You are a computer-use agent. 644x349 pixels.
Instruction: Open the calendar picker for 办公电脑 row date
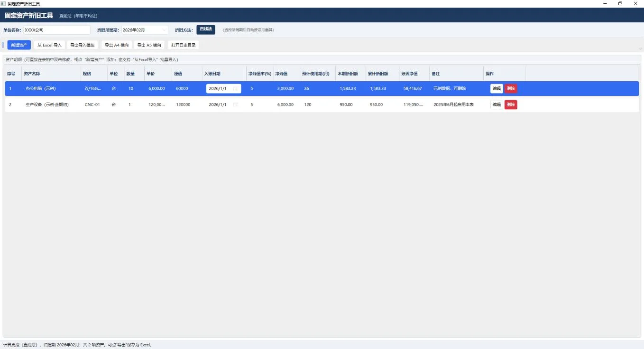tap(236, 89)
